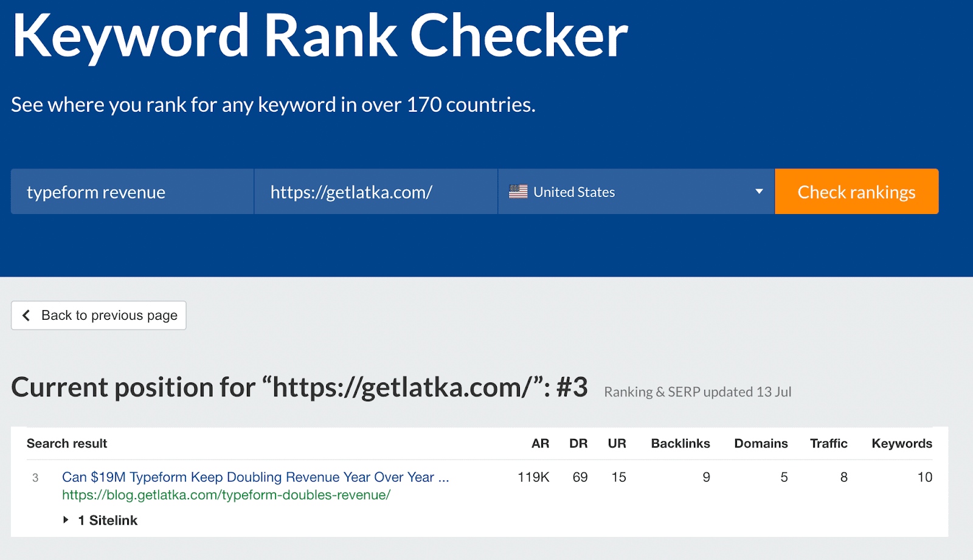Click the back chevron arrow icon
The image size is (973, 560).
[x=26, y=316]
